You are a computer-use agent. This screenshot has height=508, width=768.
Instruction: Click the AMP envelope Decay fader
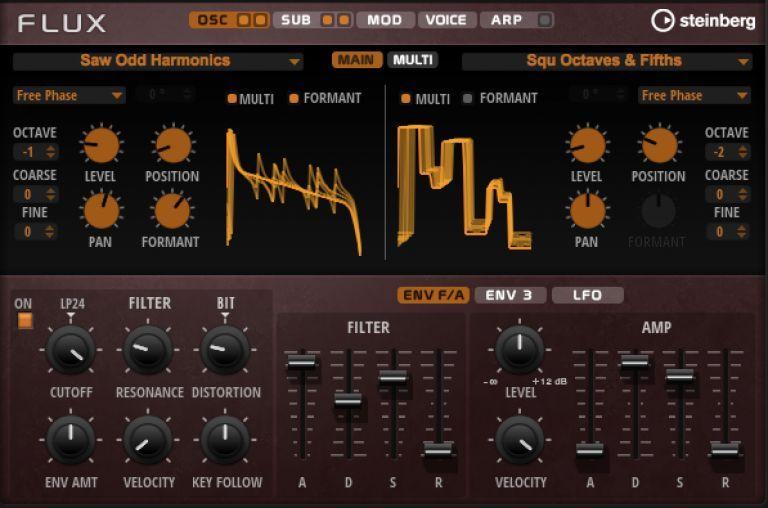tap(635, 362)
